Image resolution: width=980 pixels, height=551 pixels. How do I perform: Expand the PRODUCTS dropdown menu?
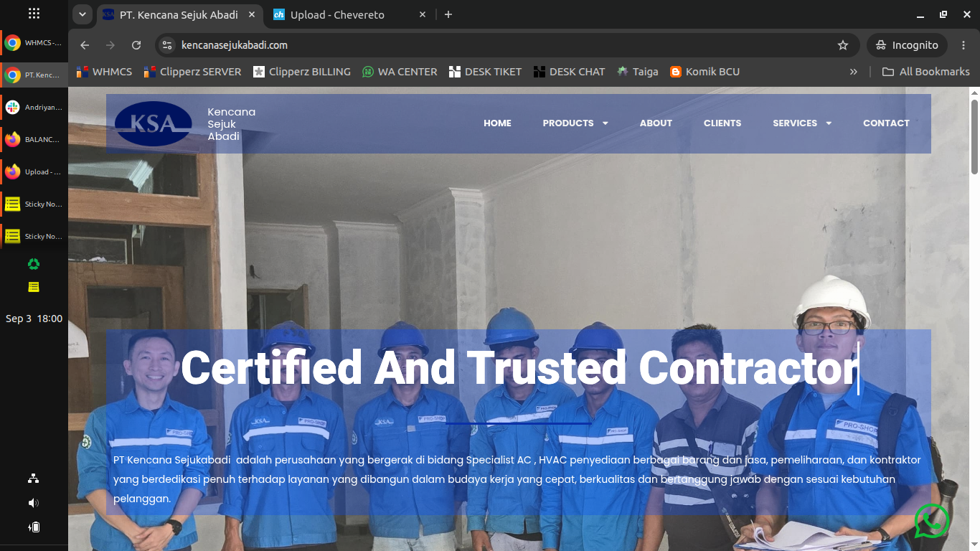(x=575, y=123)
